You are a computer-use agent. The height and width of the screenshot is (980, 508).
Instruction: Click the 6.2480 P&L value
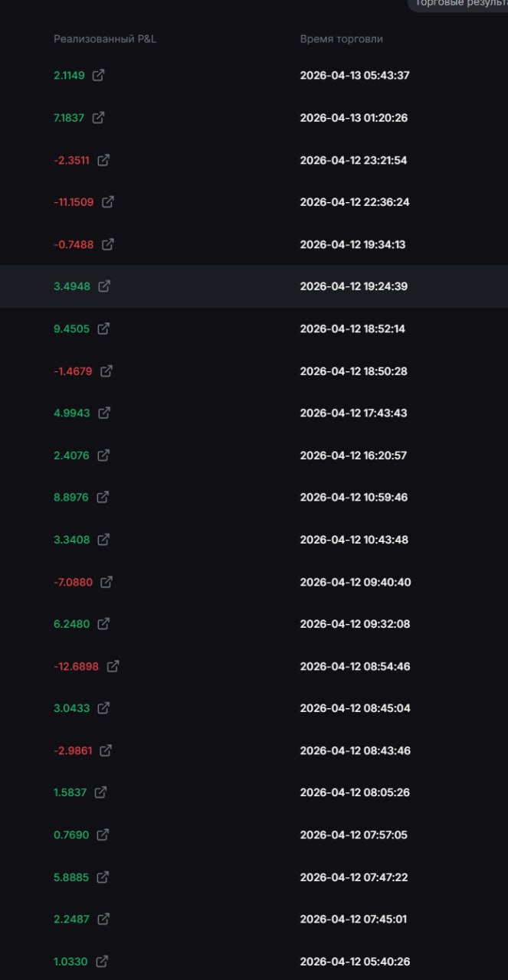(71, 624)
